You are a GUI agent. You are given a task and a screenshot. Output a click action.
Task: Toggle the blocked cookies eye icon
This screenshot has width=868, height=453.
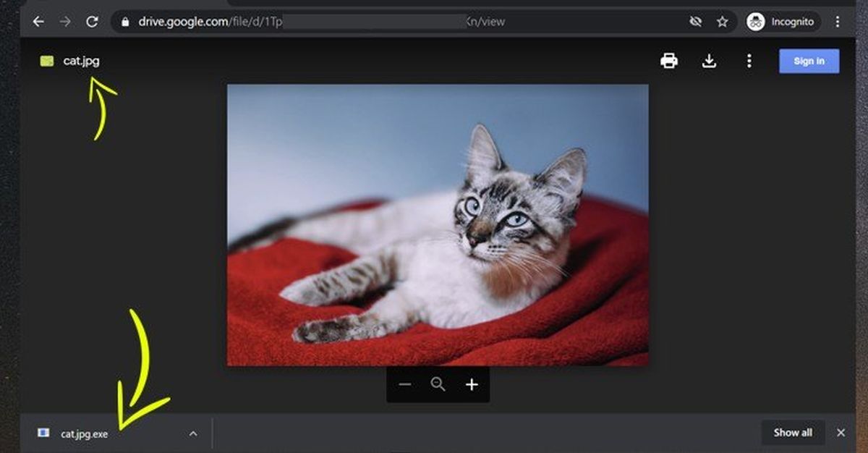click(x=696, y=22)
